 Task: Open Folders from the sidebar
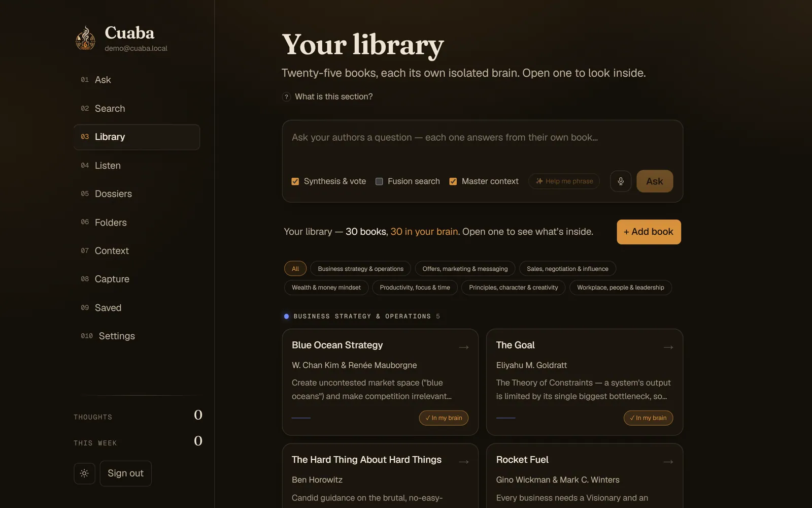(137, 223)
